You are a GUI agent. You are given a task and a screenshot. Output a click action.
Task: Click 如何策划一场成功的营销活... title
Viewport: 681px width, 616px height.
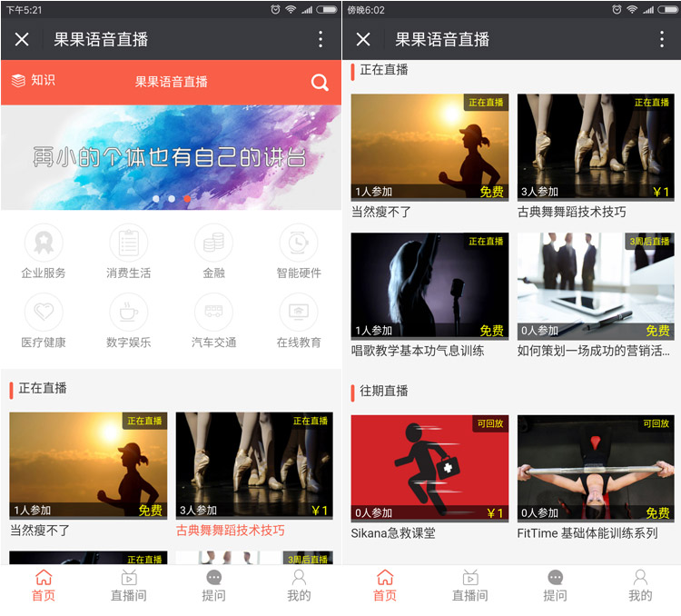coord(593,351)
